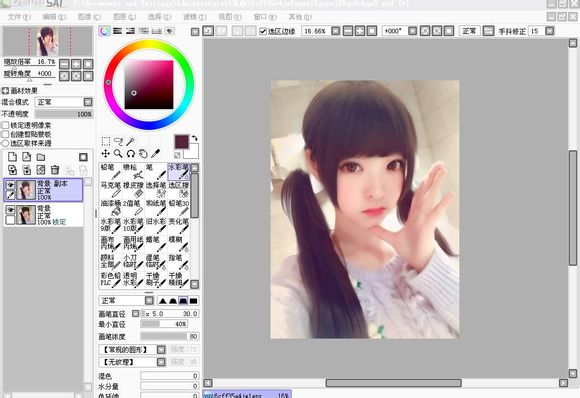The image size is (580, 398).
Task: Toggle the empty link box on 背景 layer
Action: tap(10, 220)
